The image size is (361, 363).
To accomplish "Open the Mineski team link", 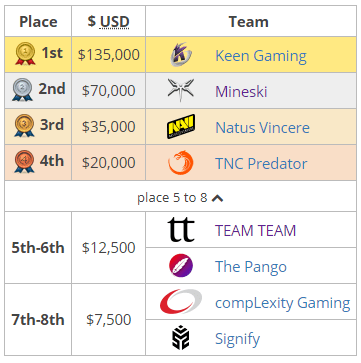I will click(241, 91).
